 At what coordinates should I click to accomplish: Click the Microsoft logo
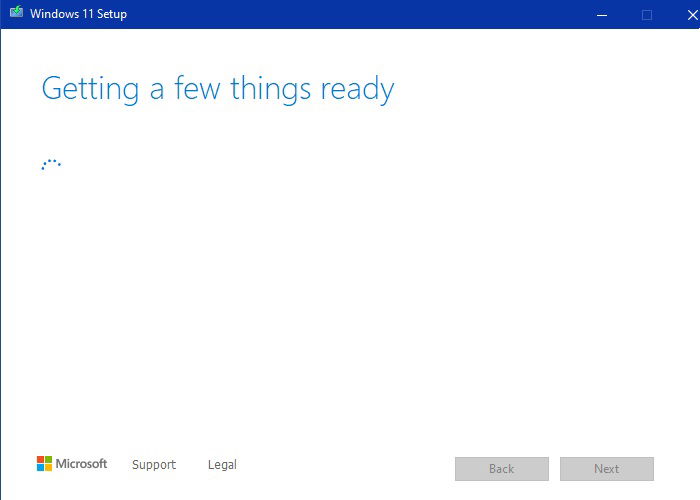pos(72,464)
